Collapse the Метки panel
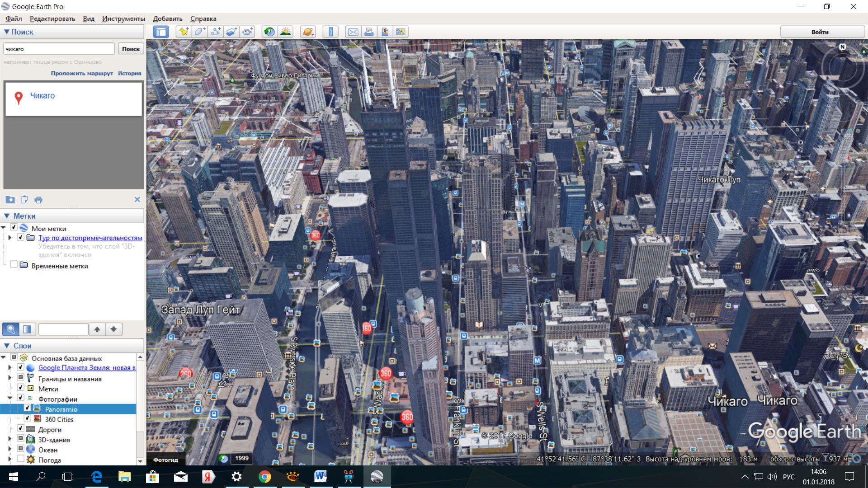 pos(7,216)
